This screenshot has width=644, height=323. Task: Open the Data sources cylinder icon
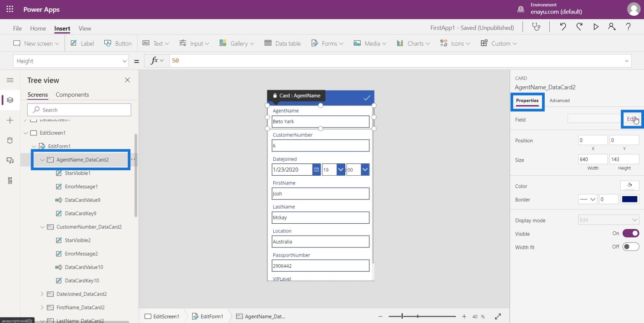[10, 140]
